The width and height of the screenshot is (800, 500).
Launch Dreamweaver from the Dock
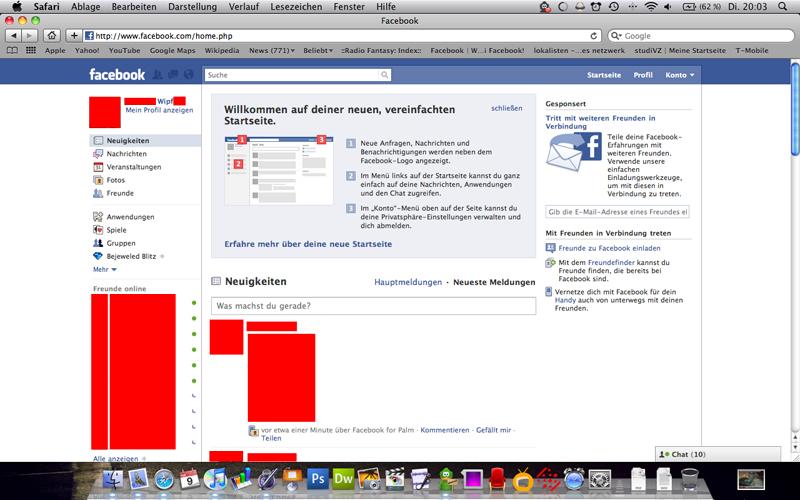[x=343, y=479]
